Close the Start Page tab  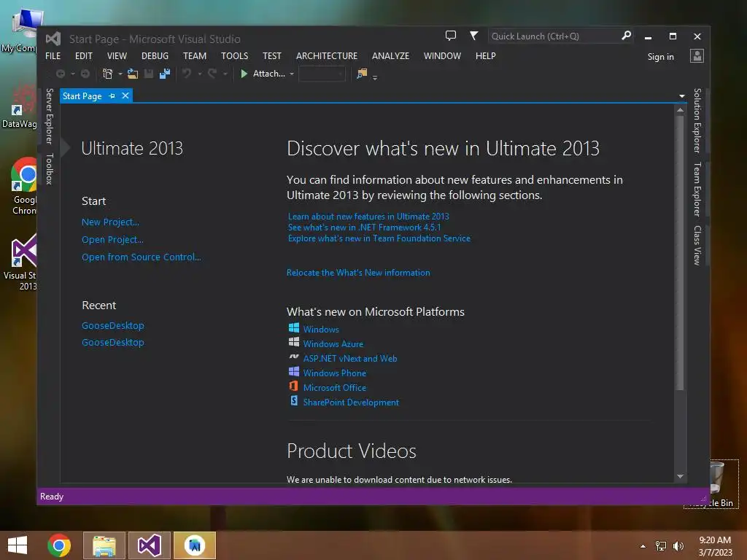click(x=125, y=96)
